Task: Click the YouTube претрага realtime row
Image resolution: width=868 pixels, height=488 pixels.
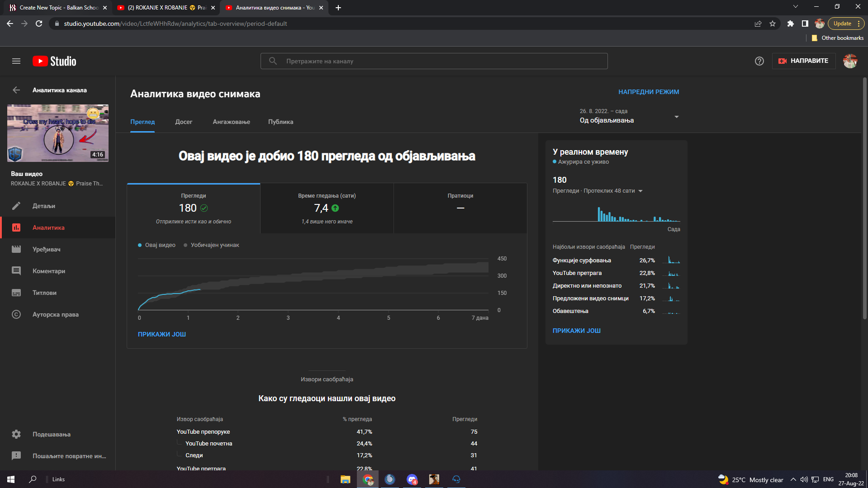Action: pyautogui.click(x=616, y=273)
